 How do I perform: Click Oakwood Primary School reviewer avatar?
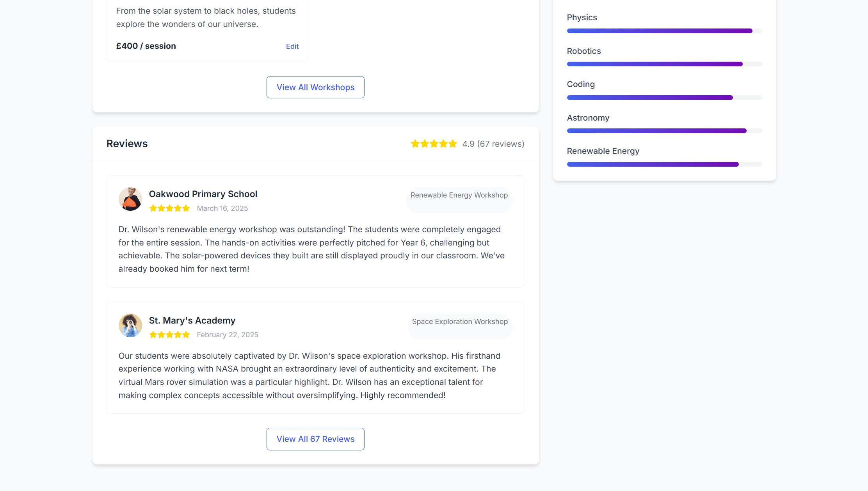tap(130, 199)
